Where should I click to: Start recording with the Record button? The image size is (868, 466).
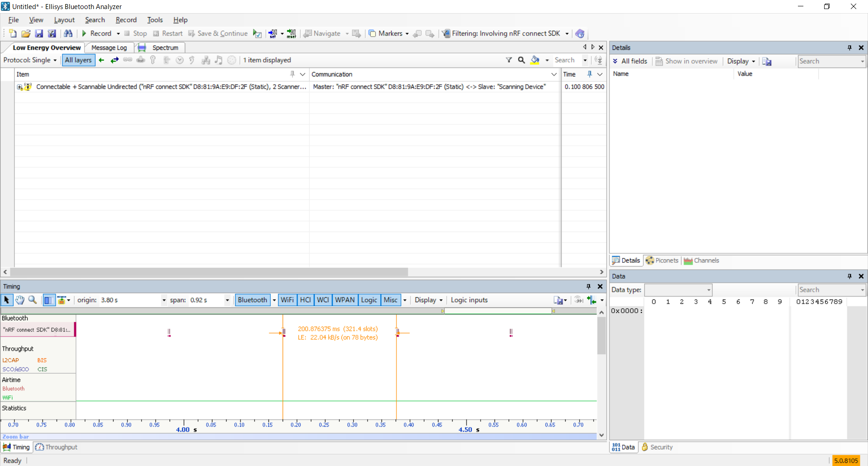96,33
